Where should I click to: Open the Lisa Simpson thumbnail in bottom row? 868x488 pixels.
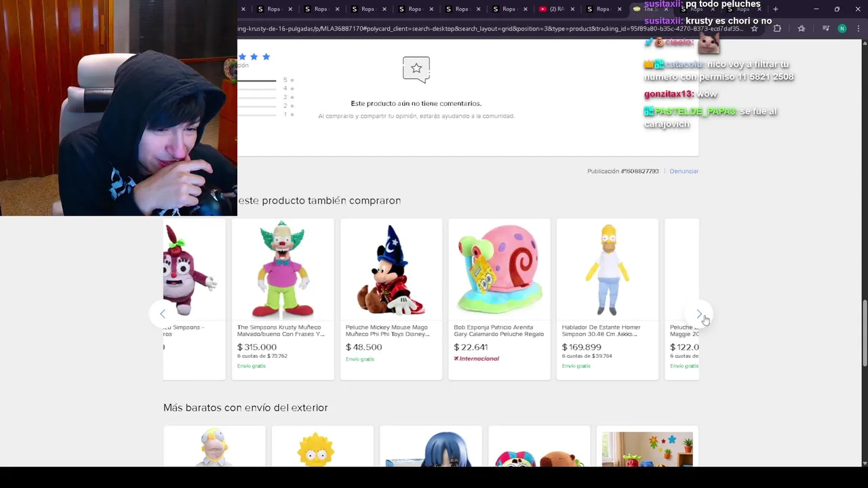coord(322,447)
